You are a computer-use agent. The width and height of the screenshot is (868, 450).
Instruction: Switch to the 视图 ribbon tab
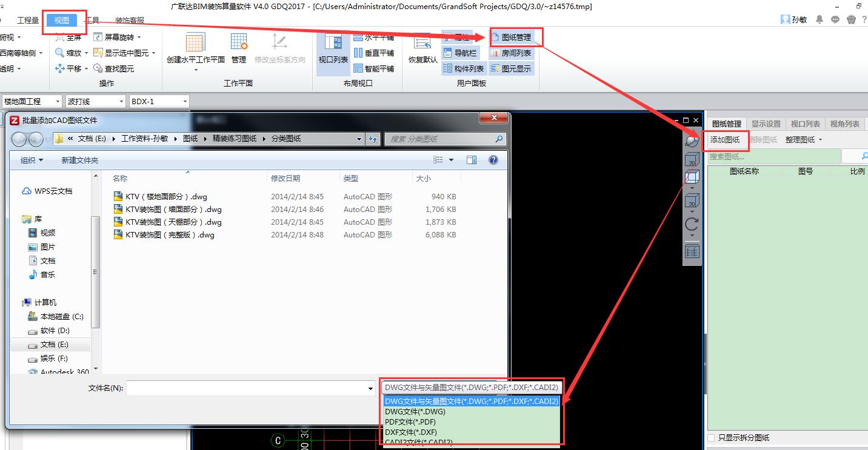[x=62, y=20]
